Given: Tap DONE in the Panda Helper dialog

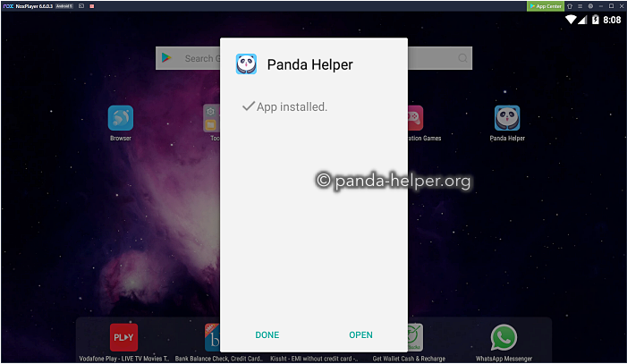Looking at the screenshot, I should (x=267, y=334).
